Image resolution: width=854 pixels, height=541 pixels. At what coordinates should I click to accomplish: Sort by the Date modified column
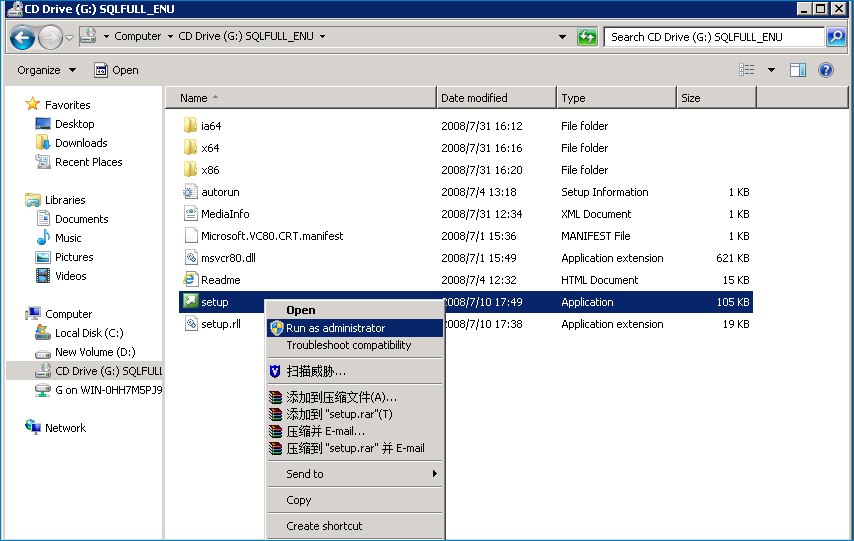[x=497, y=98]
